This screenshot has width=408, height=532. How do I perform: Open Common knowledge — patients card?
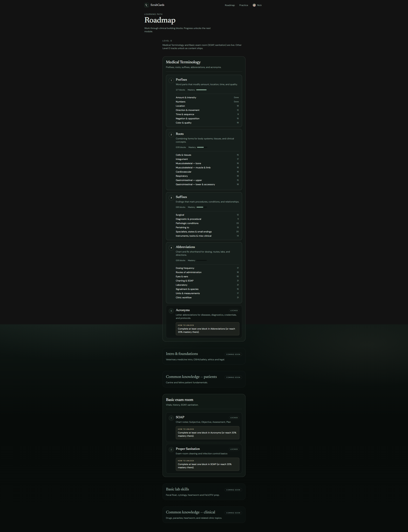coord(204,379)
